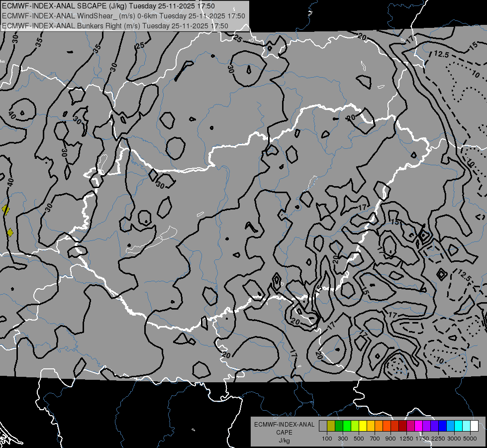Pick the pure yellow color bar swatch
Screen dimensions: 487x448
363,426
